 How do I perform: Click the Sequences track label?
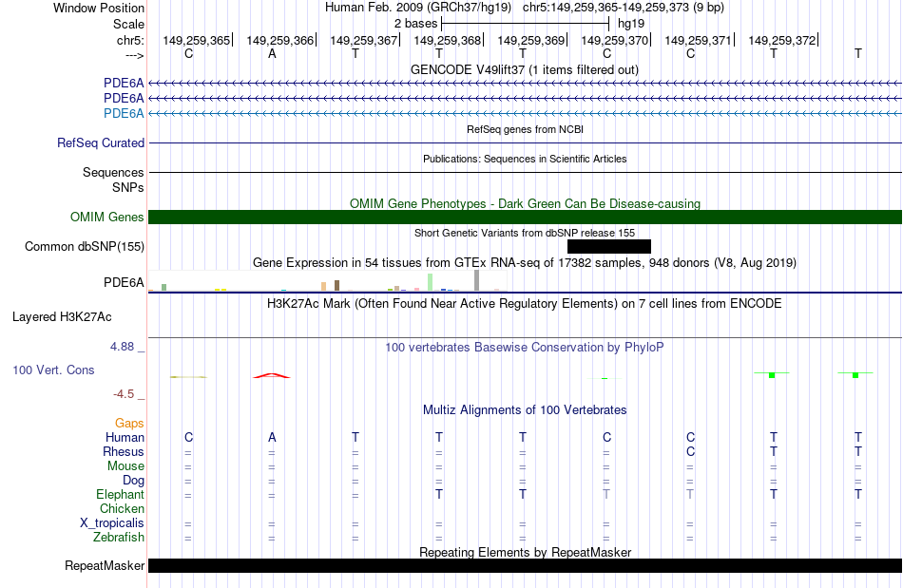[x=113, y=173]
